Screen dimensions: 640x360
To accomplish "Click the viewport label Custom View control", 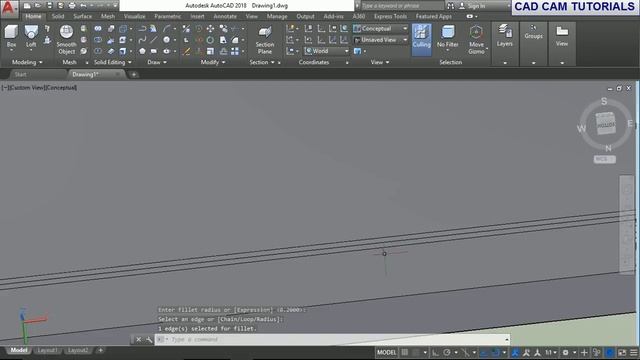I will point(27,87).
